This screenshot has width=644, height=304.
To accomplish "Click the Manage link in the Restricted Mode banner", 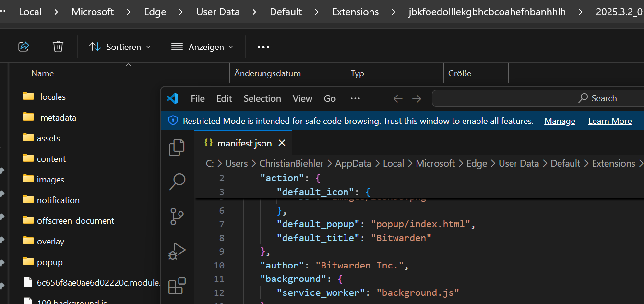I will (x=560, y=121).
